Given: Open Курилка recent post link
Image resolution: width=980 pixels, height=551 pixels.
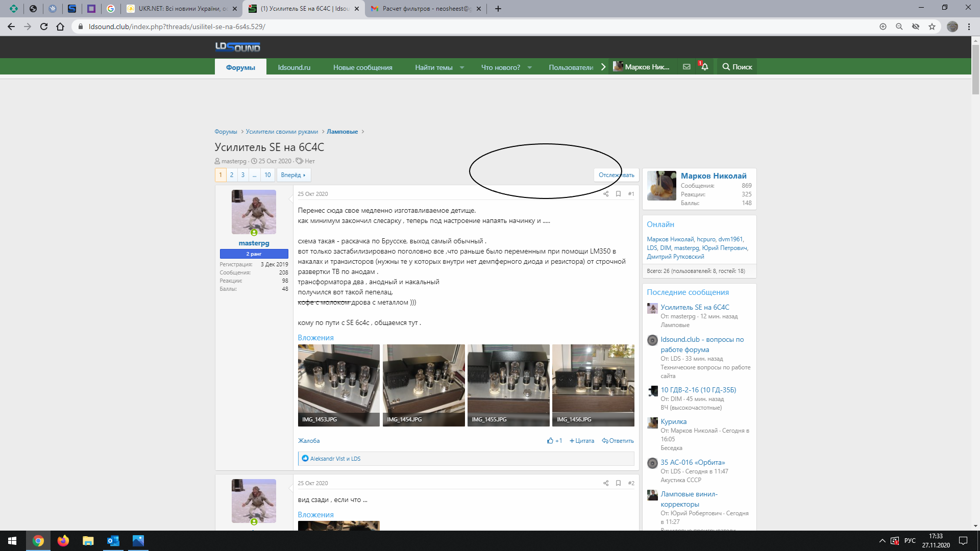Looking at the screenshot, I should coord(673,421).
